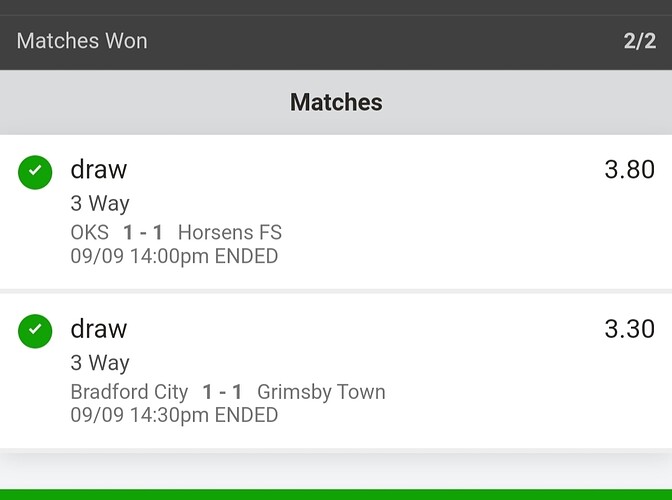Click the 2/2 matches won count
The width and height of the screenshot is (672, 500).
coord(639,41)
